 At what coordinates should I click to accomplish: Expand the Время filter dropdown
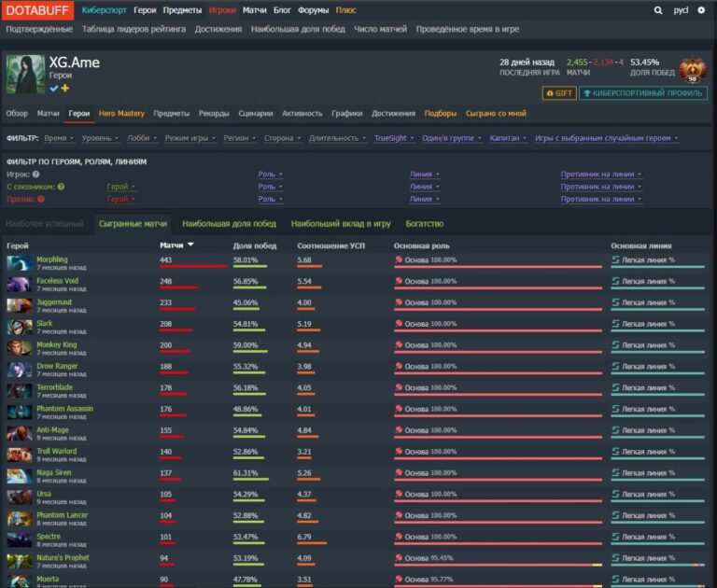point(59,138)
